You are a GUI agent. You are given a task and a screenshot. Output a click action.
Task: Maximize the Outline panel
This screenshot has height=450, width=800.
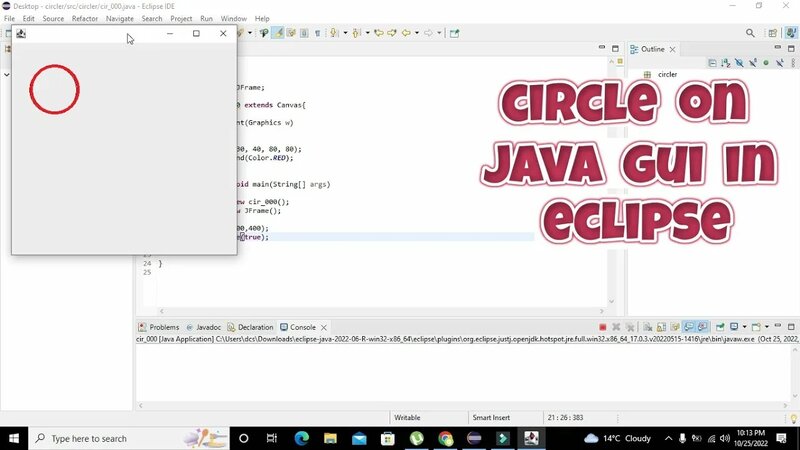coord(791,48)
